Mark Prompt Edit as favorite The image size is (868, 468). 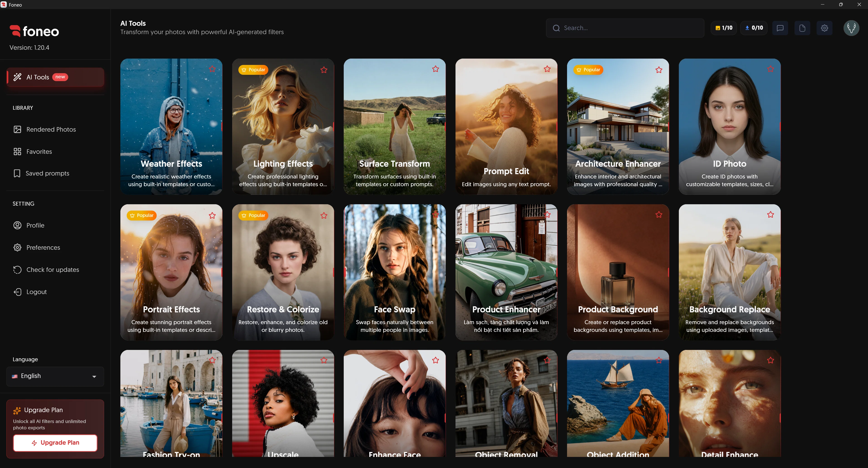[x=547, y=69]
